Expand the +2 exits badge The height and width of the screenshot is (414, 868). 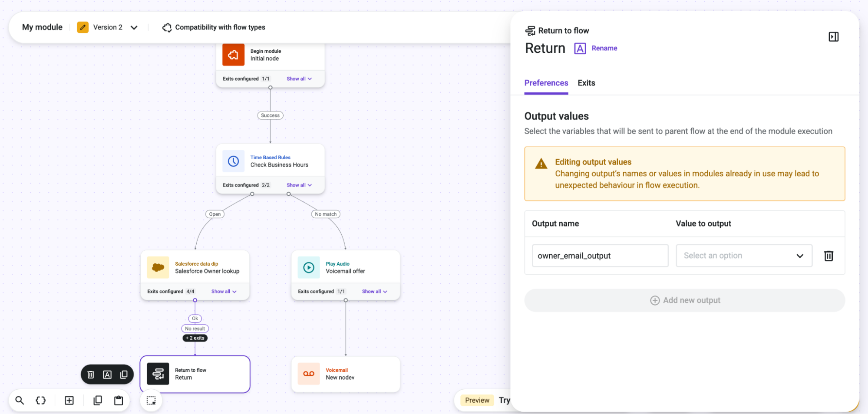195,338
